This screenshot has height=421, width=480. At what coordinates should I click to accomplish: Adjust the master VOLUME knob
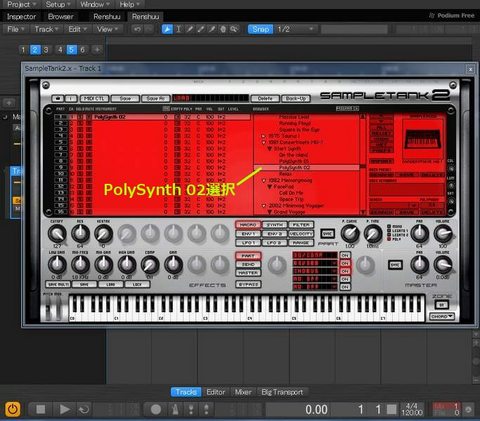click(x=443, y=265)
